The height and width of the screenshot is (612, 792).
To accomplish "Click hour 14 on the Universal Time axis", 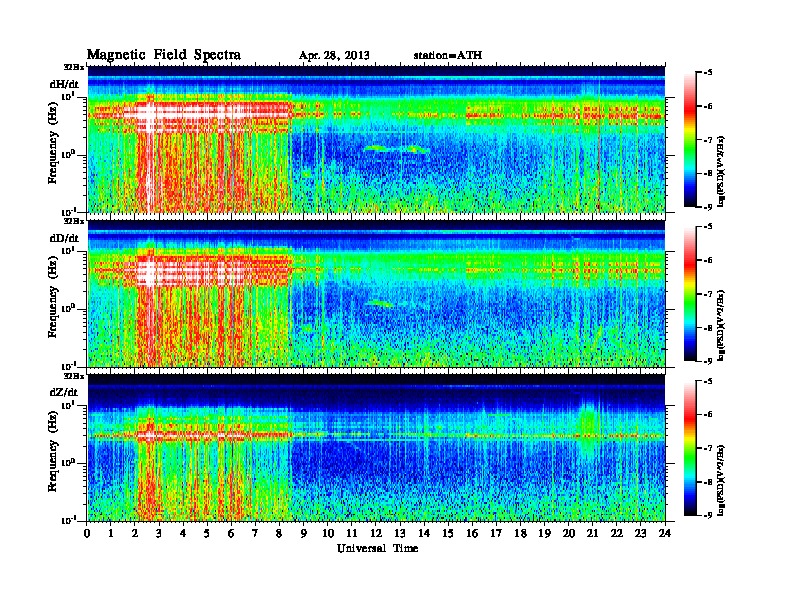I will click(x=424, y=533).
